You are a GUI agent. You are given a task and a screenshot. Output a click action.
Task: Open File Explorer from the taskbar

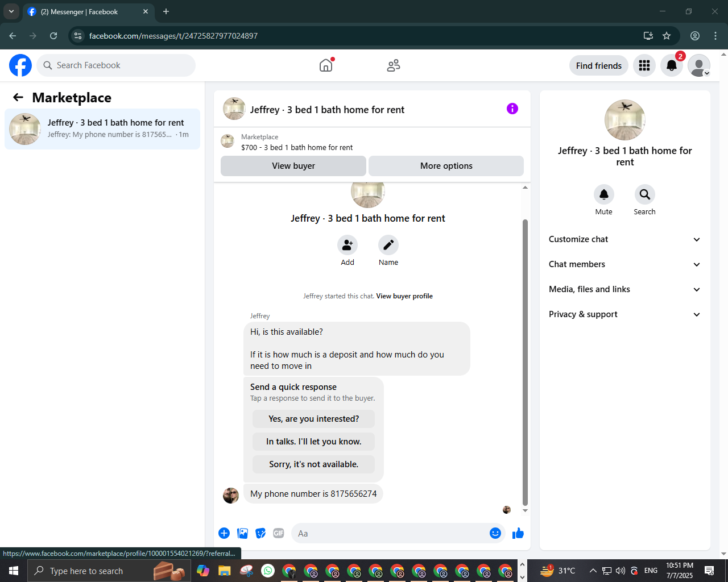[224, 571]
